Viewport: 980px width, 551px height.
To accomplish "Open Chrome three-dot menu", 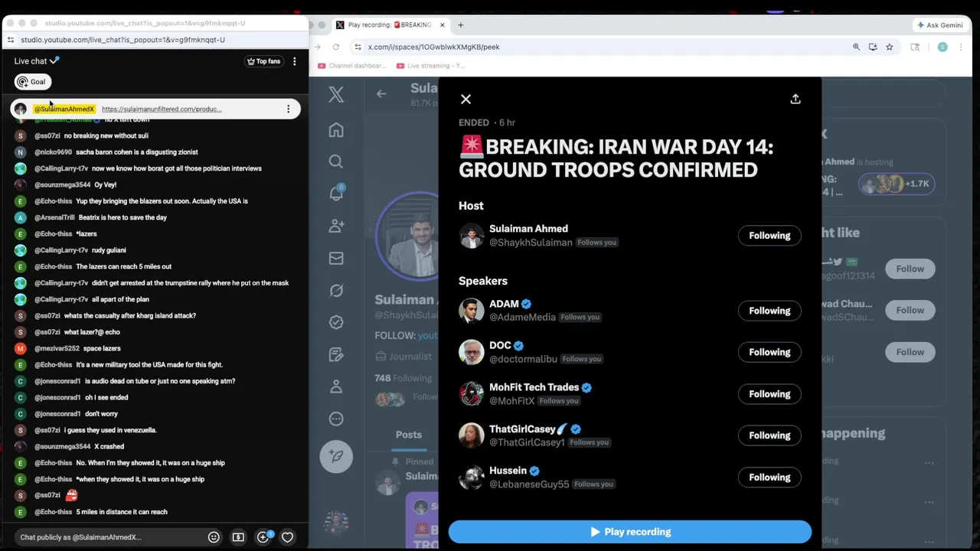I will (960, 47).
